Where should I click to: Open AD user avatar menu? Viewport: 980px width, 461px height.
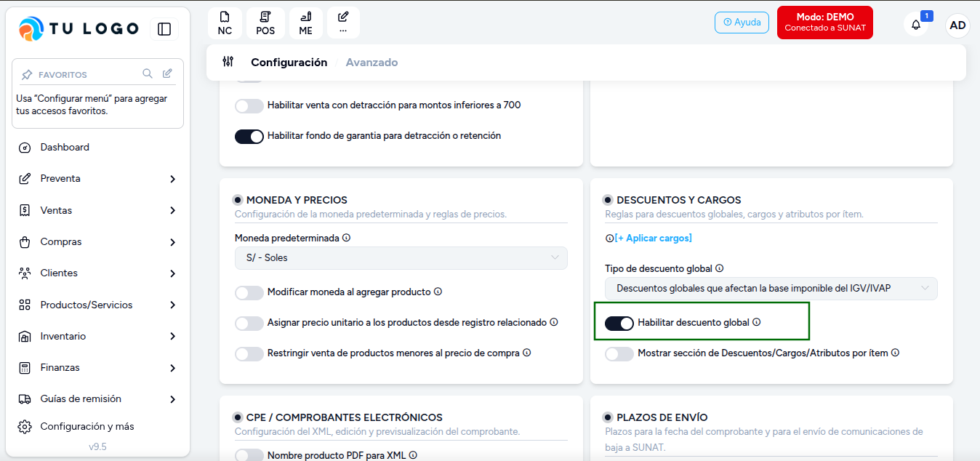(957, 25)
